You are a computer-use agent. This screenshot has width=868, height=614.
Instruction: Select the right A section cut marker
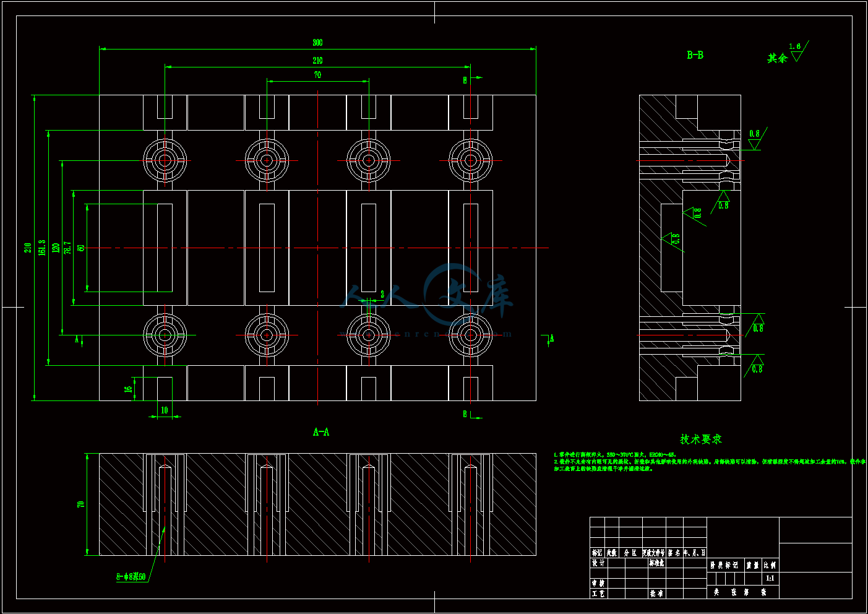click(x=552, y=338)
